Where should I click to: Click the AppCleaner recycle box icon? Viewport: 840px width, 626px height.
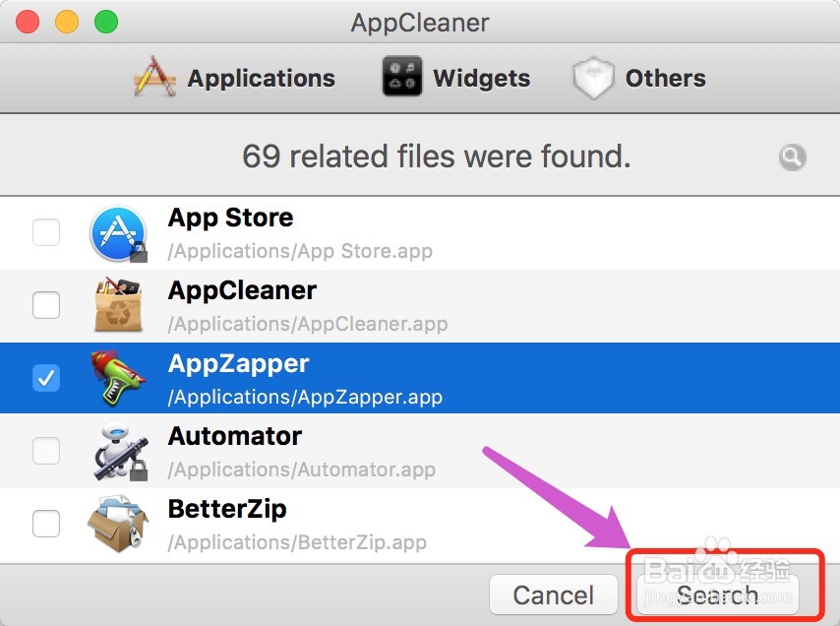(x=117, y=306)
